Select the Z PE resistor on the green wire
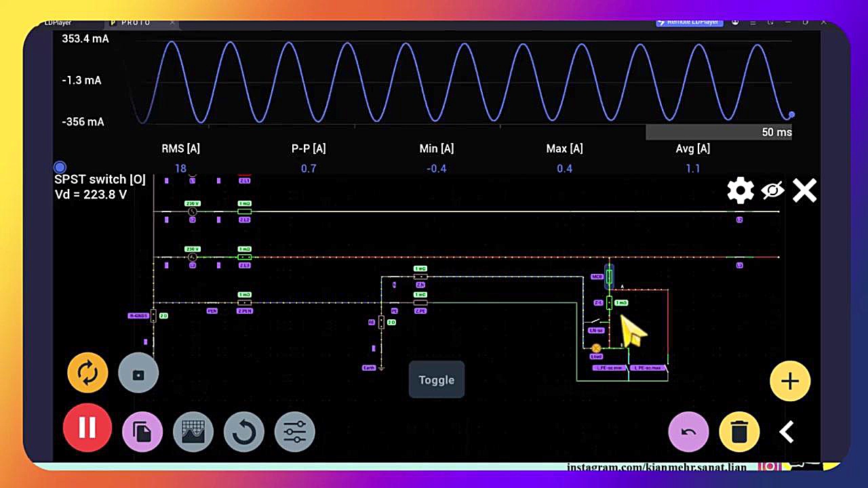This screenshot has width=868, height=488. [420, 303]
